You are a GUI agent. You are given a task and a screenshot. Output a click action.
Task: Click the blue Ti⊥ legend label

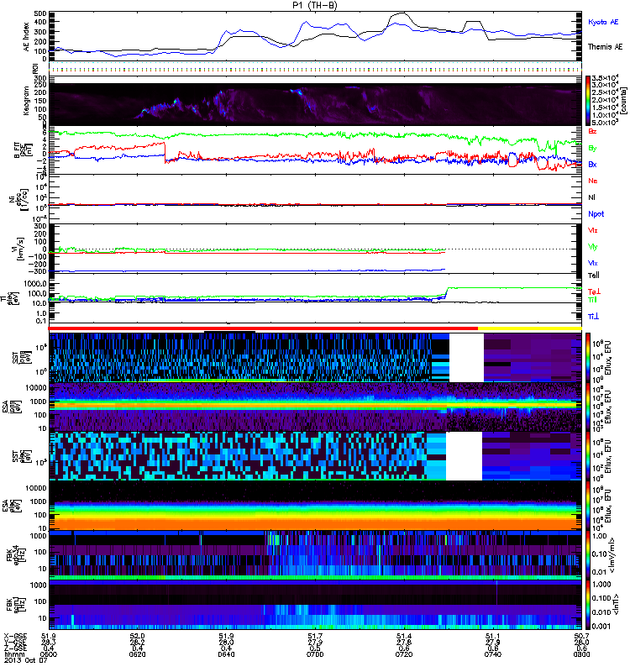click(x=593, y=317)
